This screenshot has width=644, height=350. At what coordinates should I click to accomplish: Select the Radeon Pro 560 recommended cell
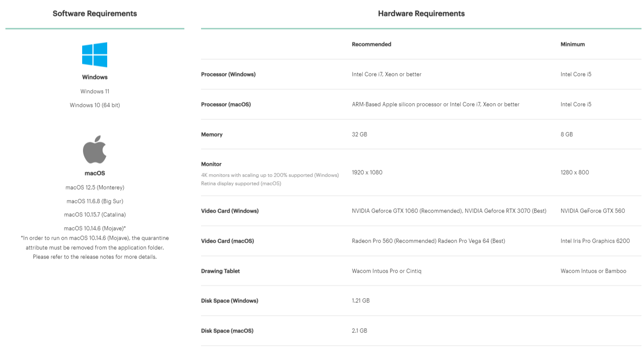(428, 241)
